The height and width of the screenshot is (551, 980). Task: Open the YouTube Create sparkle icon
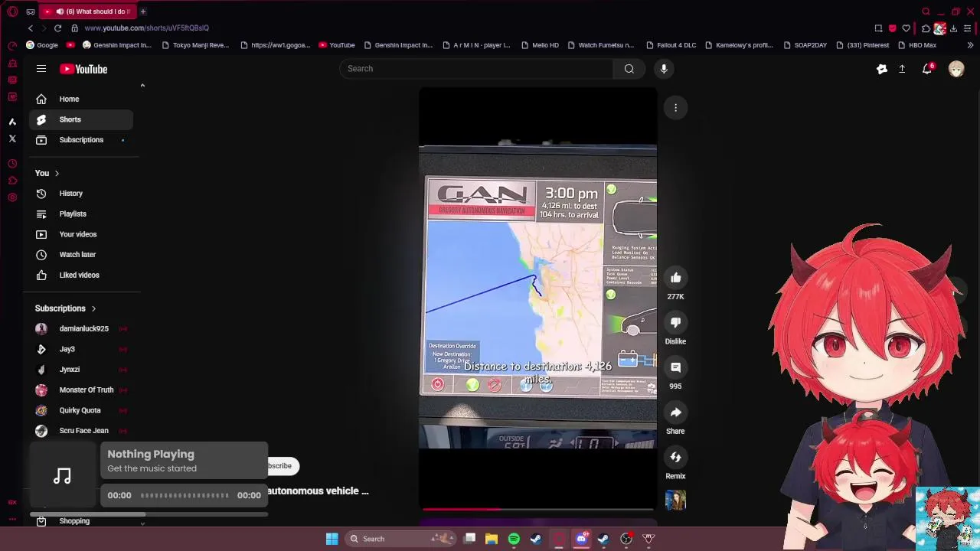pyautogui.click(x=881, y=69)
